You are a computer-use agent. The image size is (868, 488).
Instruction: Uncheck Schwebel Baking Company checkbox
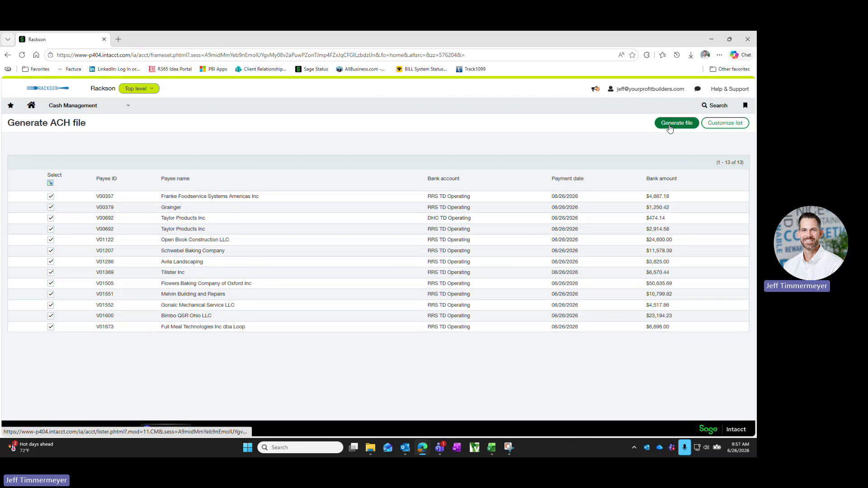click(x=51, y=251)
